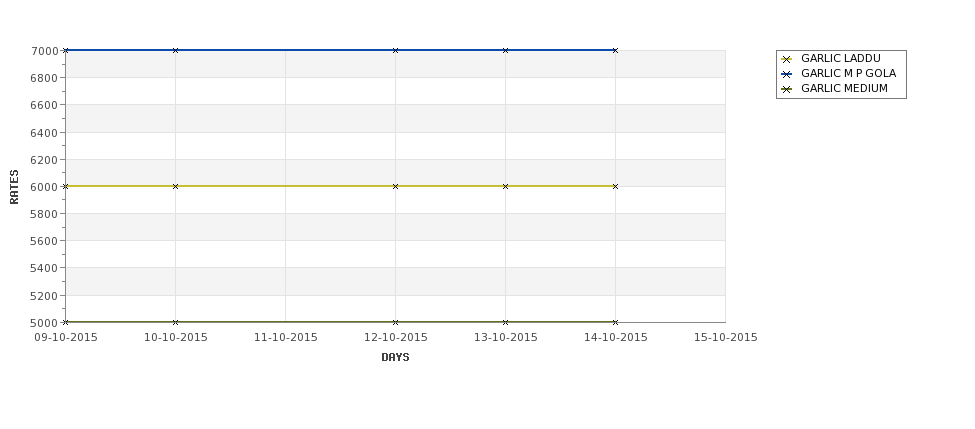The image size is (975, 429).
Task: Click the GARLIC LADDU legend marker icon
Action: (786, 59)
